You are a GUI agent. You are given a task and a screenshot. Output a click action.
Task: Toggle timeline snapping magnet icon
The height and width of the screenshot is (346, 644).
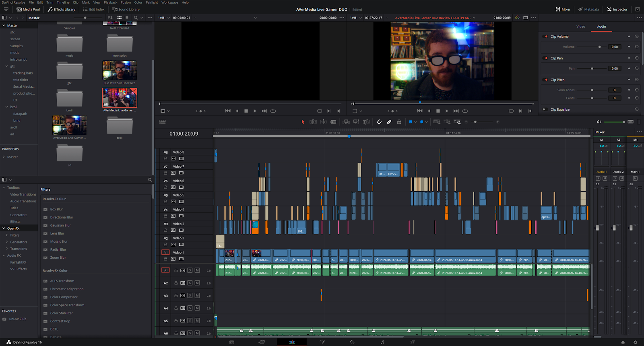coord(379,122)
